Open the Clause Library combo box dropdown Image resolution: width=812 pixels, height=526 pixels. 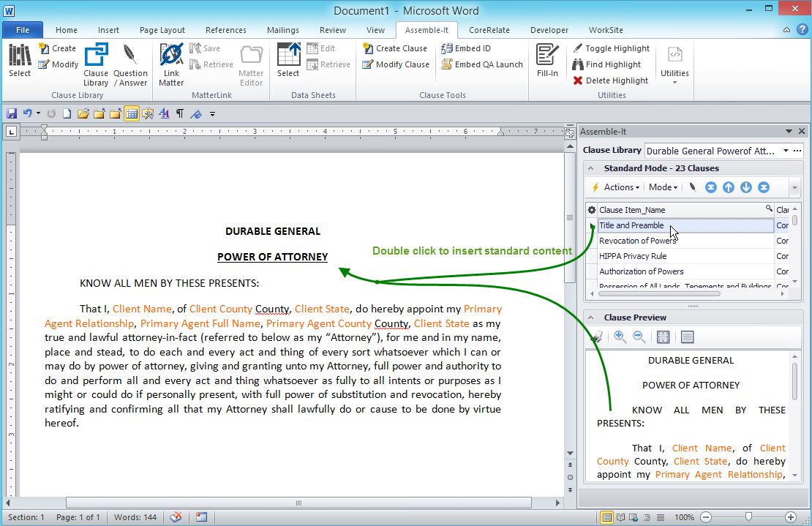coord(786,151)
